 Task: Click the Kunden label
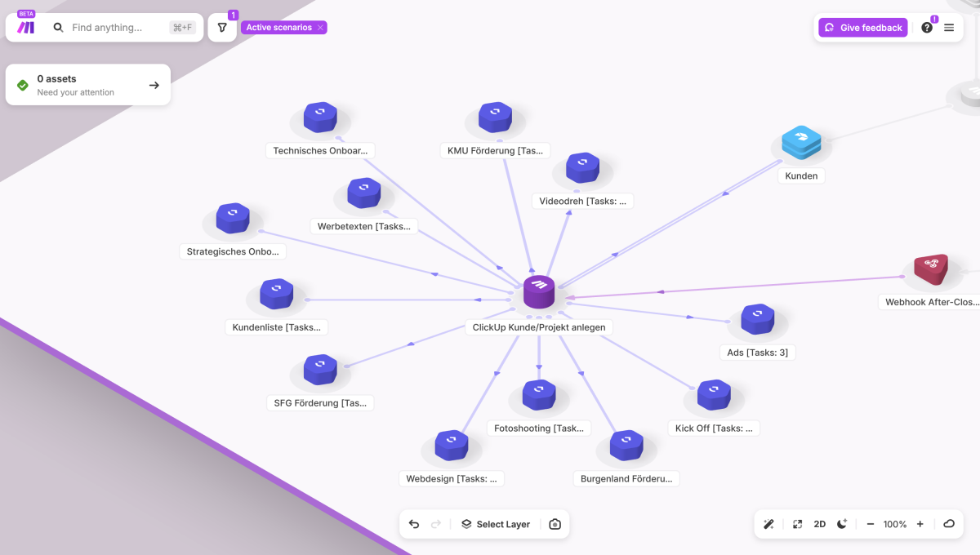coord(801,175)
